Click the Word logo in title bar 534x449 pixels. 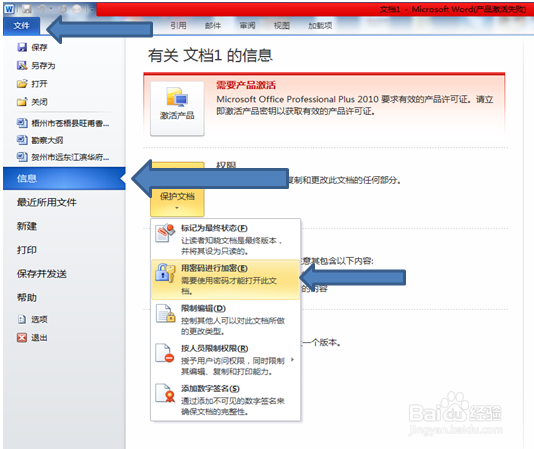9,9
